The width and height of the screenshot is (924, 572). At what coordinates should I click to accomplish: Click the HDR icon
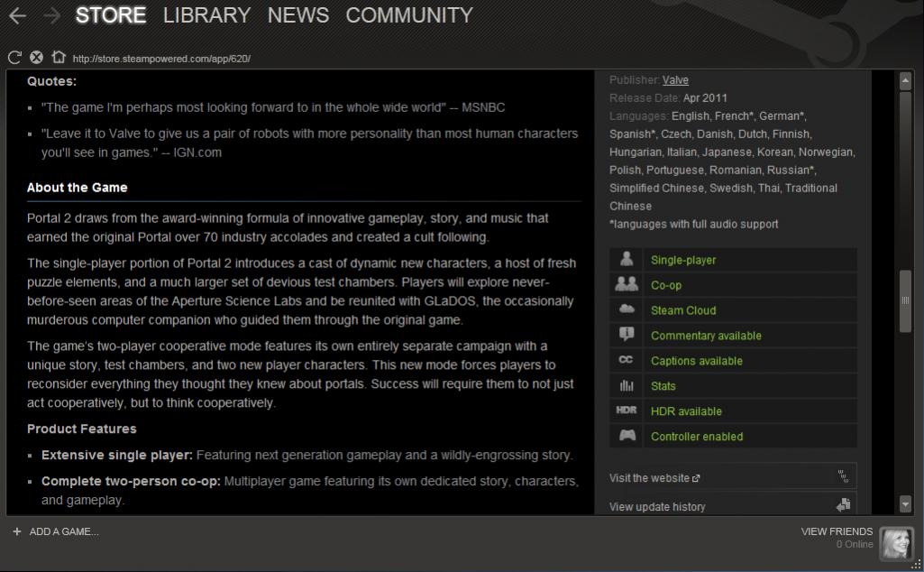pos(626,411)
